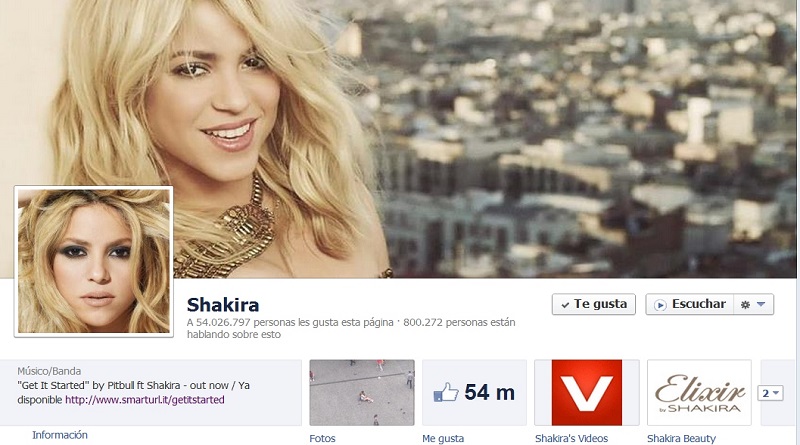Expand the apps counter showing 2

(770, 393)
